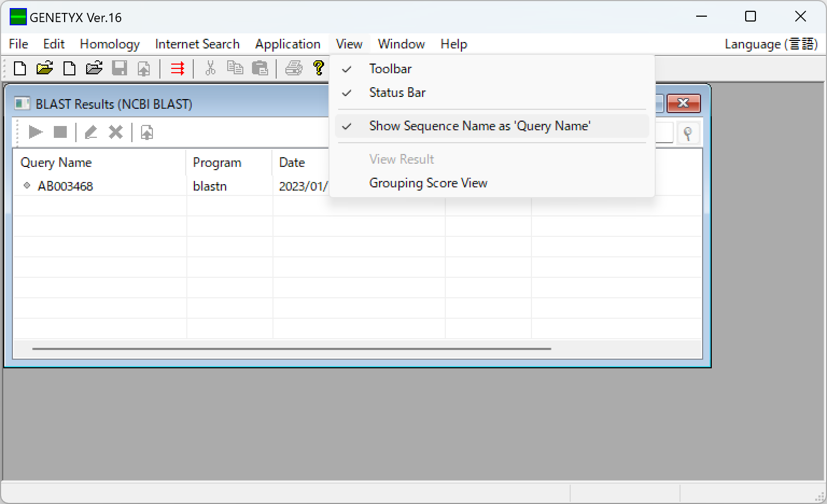Sort by Query Name column header
This screenshot has height=504, width=827.
pos(100,163)
